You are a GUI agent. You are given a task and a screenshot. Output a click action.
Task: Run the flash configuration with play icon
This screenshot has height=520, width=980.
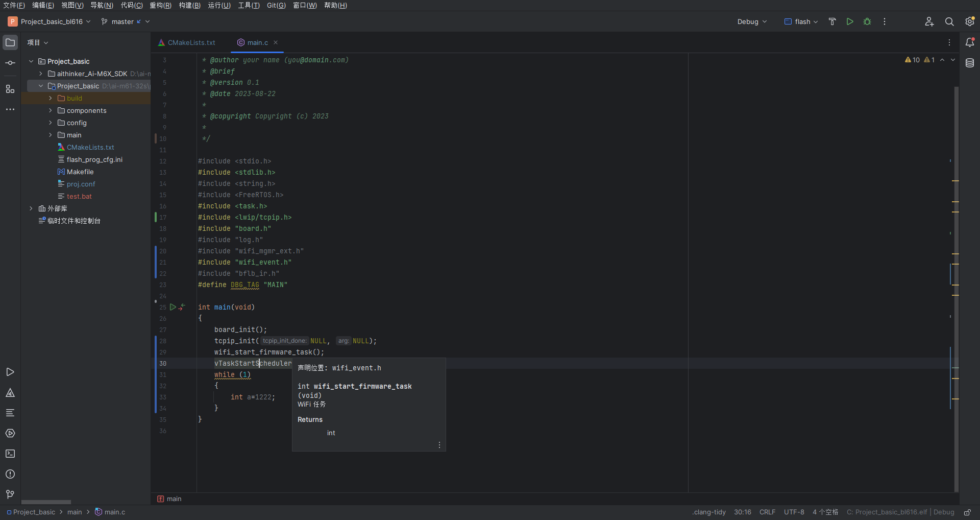click(850, 21)
